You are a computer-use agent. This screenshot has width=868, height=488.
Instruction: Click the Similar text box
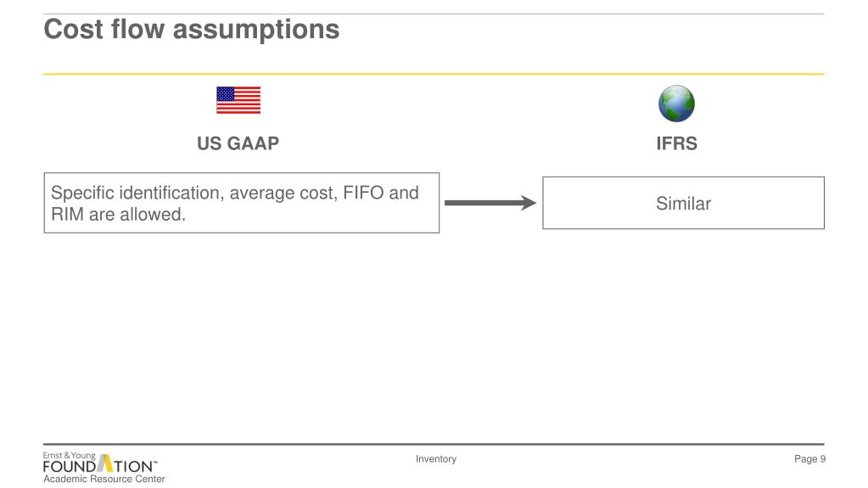click(x=683, y=203)
